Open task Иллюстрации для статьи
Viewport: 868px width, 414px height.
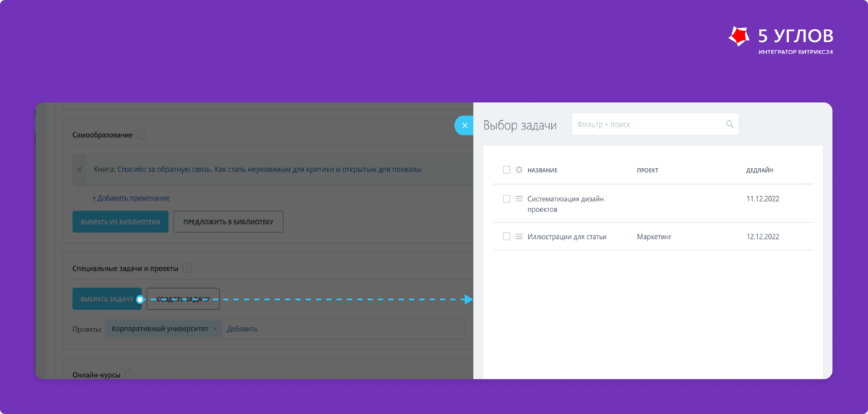[x=567, y=237]
